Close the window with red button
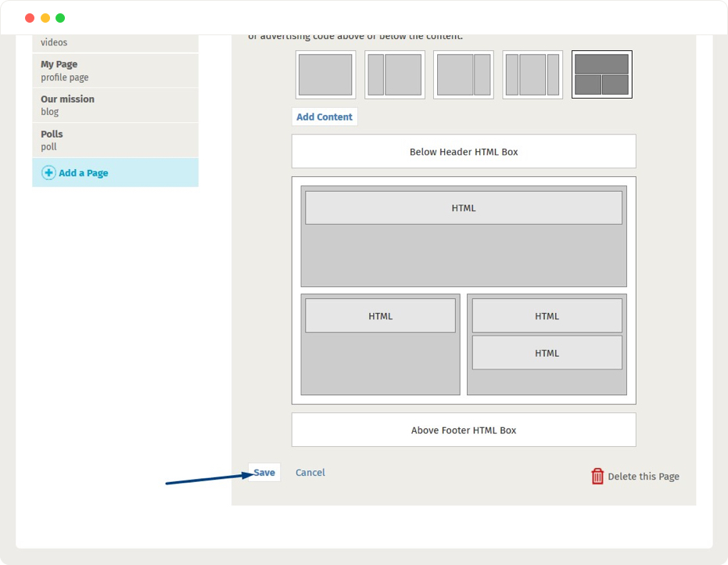Image resolution: width=728 pixels, height=565 pixels. [x=30, y=18]
